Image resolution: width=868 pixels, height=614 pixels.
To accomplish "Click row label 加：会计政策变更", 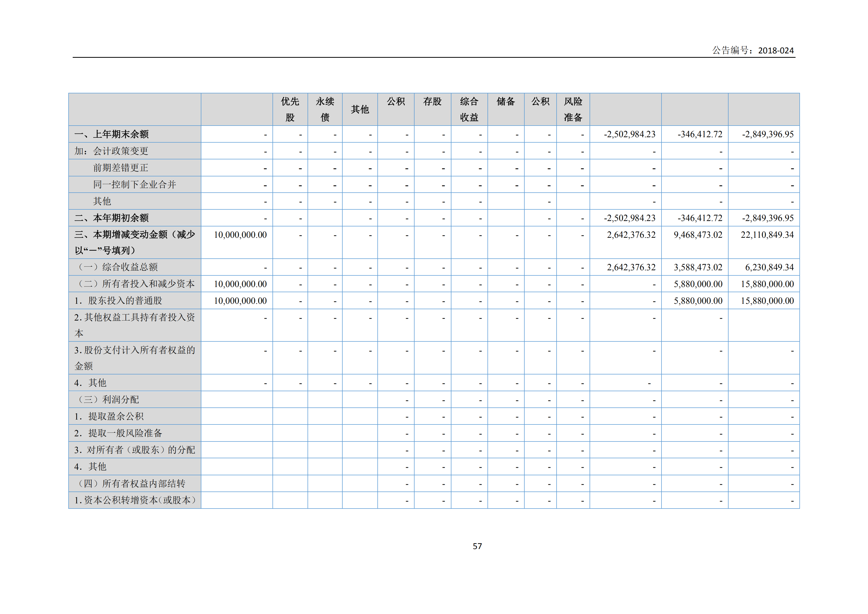I will [111, 151].
